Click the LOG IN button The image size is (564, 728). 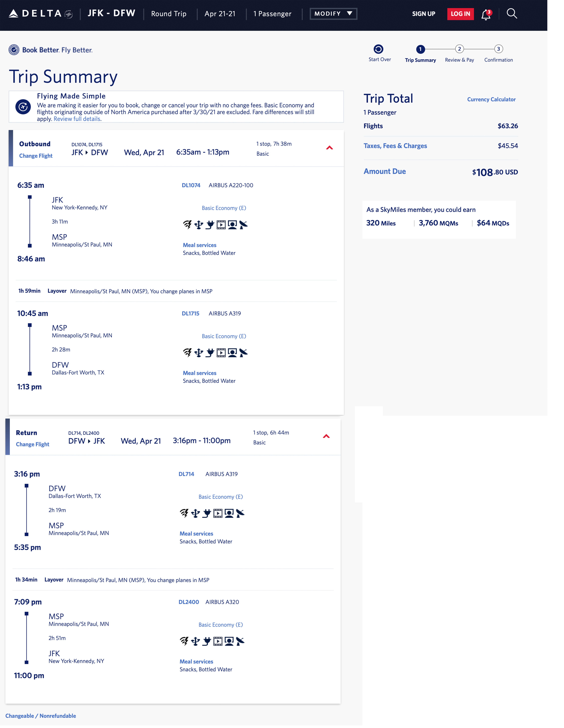pyautogui.click(x=460, y=14)
